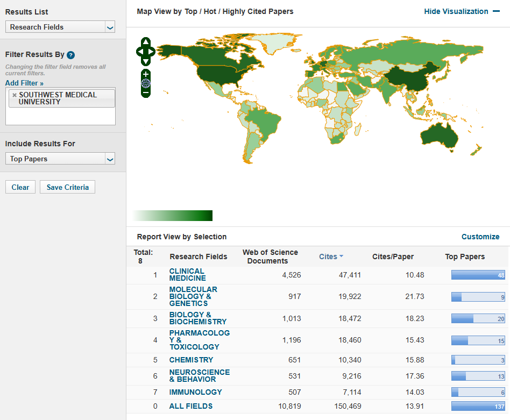Screen dimensions: 510x420
Task: Collapse the map with Hide Visualization
Action: (x=462, y=11)
